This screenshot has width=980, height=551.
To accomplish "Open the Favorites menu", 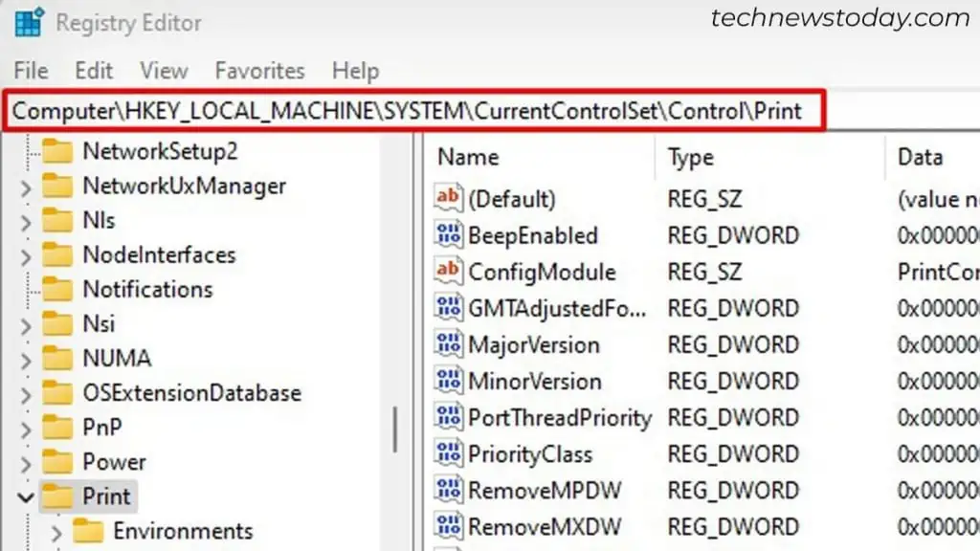I will pos(260,71).
